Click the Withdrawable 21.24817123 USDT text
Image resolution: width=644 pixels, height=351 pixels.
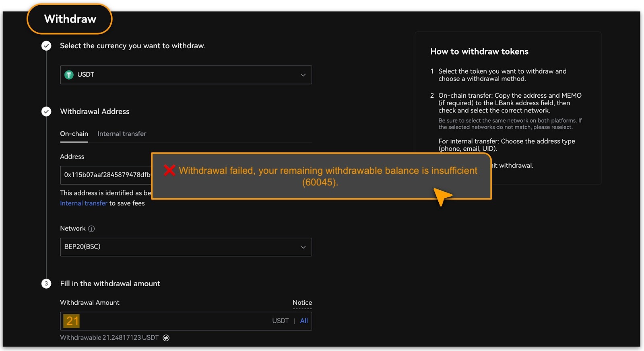pos(109,338)
